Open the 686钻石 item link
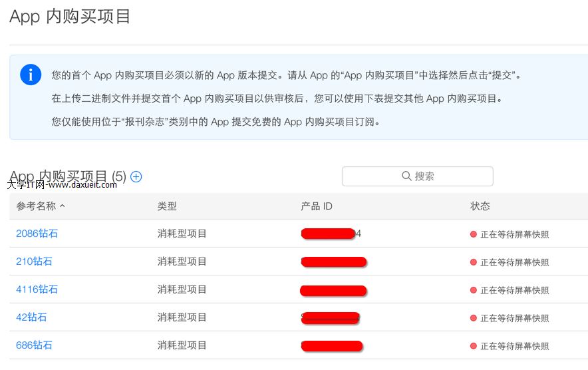Viewport: 588px width, 370px height. click(x=34, y=345)
